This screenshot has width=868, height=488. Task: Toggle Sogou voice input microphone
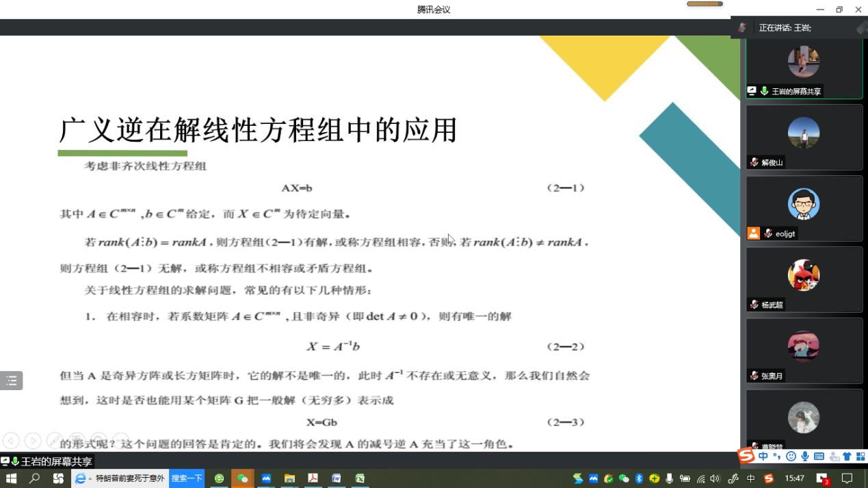805,457
